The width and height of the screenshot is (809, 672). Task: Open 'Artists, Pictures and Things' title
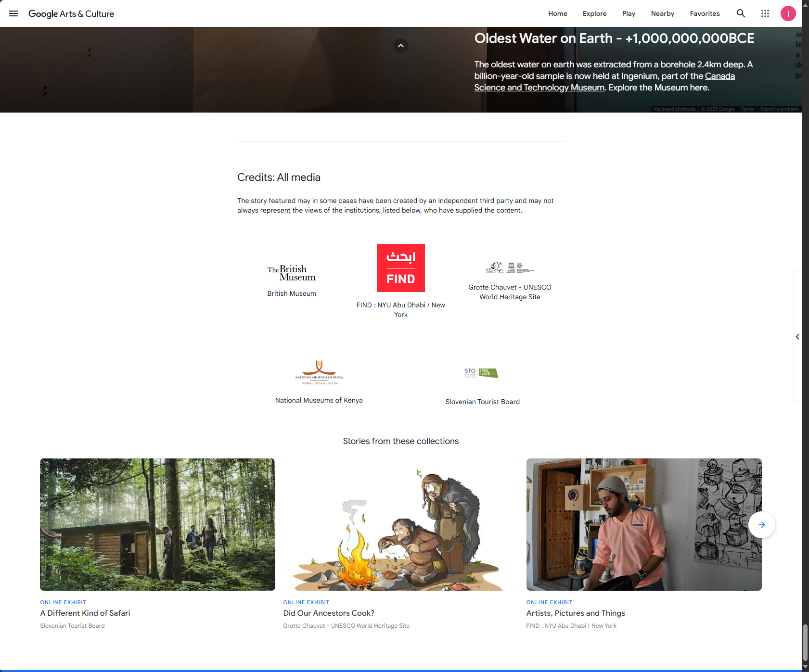click(576, 613)
